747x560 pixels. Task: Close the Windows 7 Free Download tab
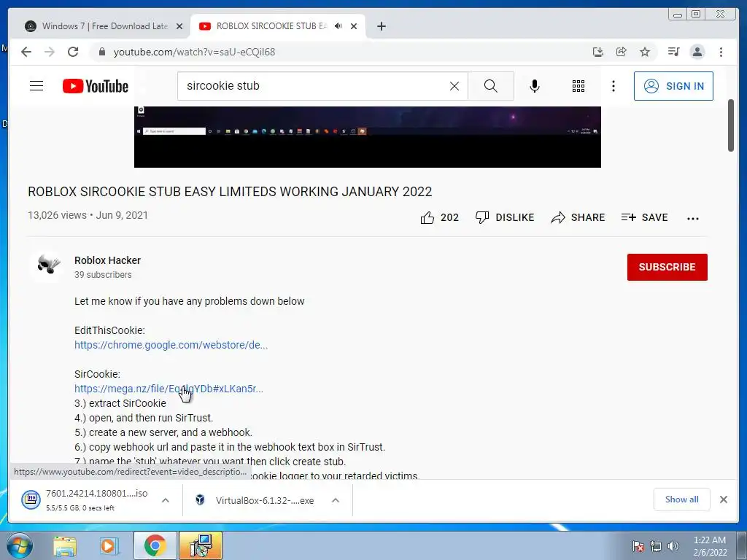pyautogui.click(x=179, y=26)
